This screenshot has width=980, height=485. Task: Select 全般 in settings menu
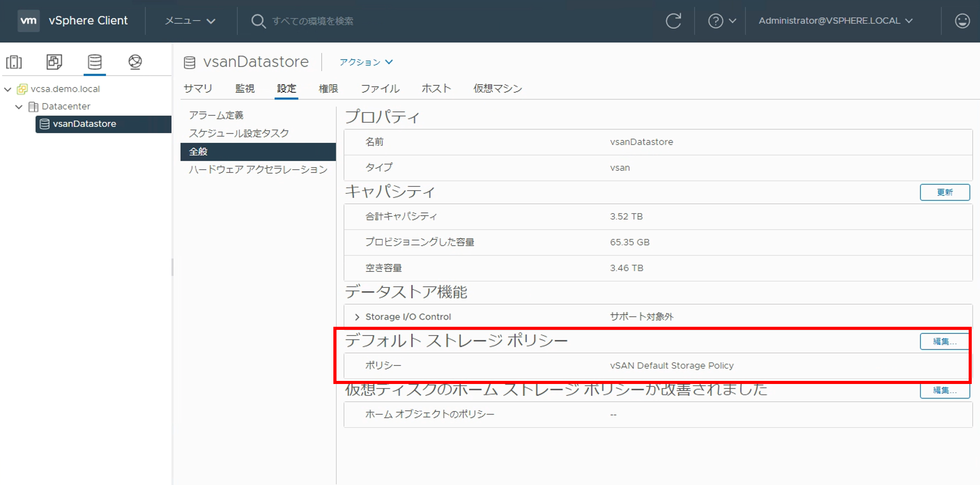click(258, 152)
